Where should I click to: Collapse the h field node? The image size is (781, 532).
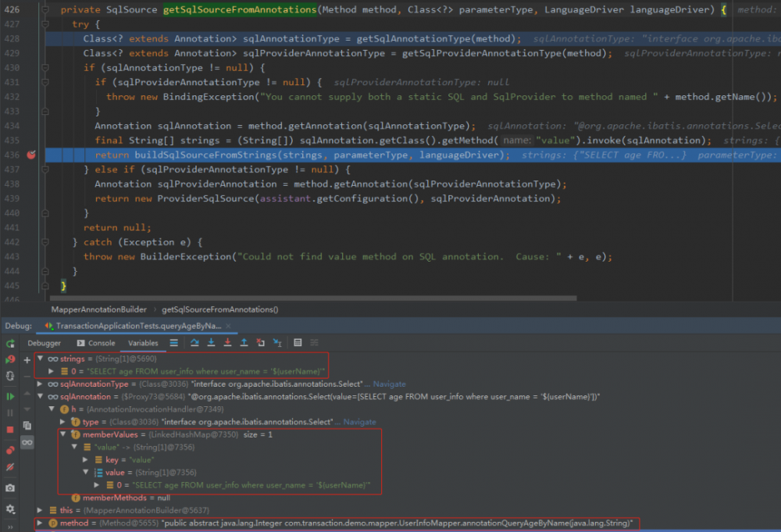(x=52, y=409)
